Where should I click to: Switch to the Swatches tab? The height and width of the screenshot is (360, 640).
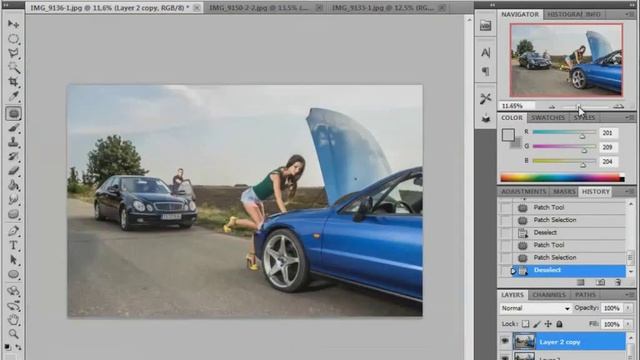pos(548,118)
